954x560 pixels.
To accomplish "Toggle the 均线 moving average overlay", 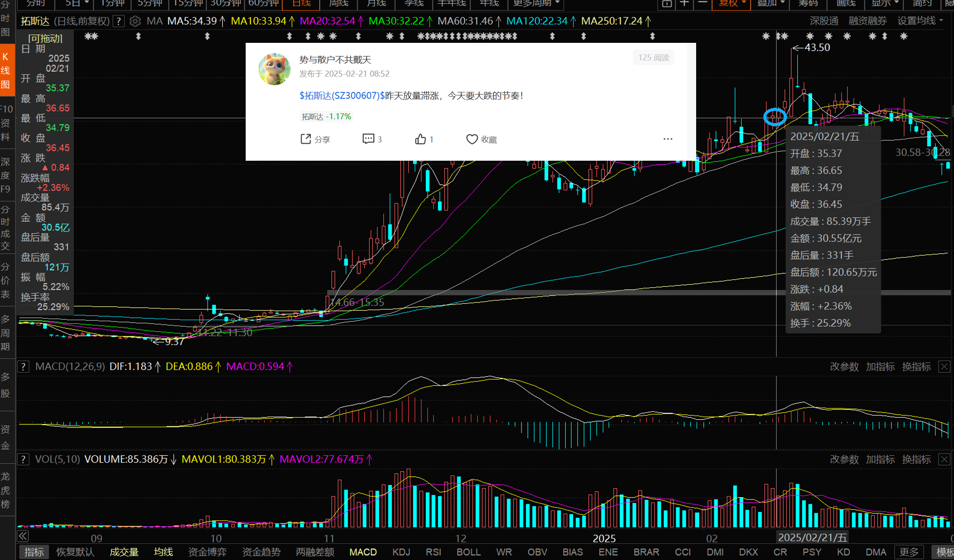I will [x=163, y=552].
